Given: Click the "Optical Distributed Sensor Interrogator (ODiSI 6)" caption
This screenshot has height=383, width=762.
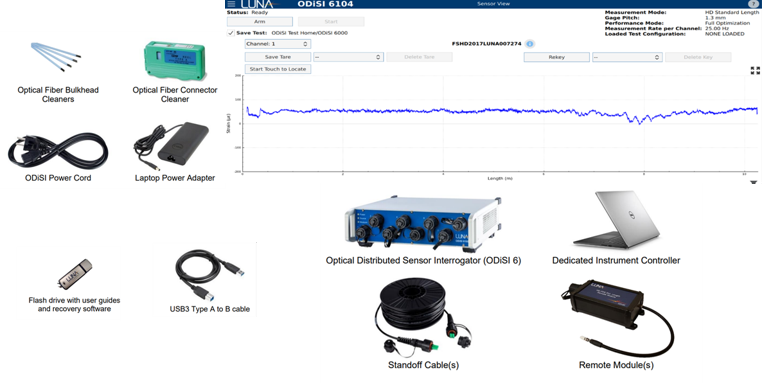Looking at the screenshot, I should [x=423, y=261].
